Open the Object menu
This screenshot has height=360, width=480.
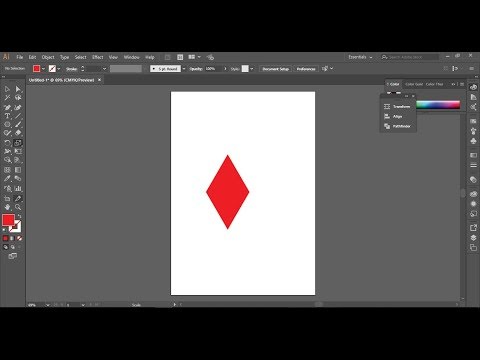pos(48,57)
